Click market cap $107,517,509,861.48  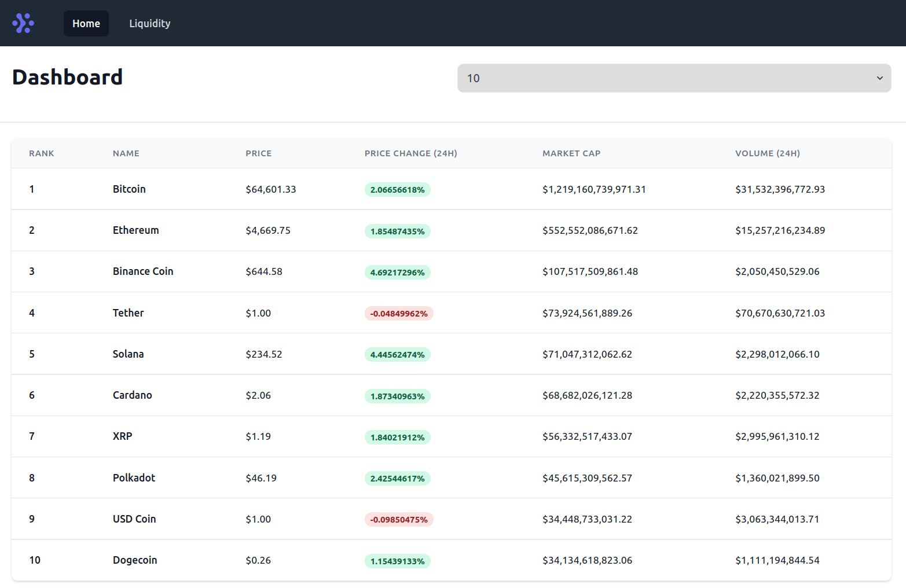coord(590,271)
